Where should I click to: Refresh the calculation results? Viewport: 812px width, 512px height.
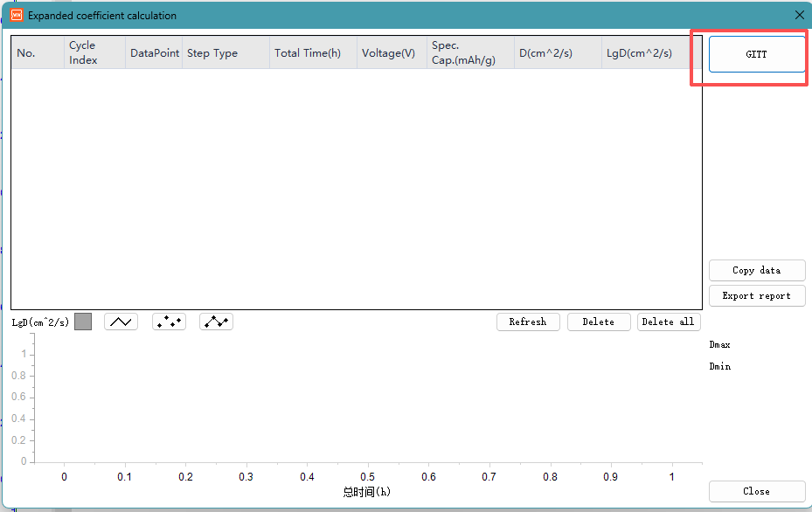tap(528, 322)
